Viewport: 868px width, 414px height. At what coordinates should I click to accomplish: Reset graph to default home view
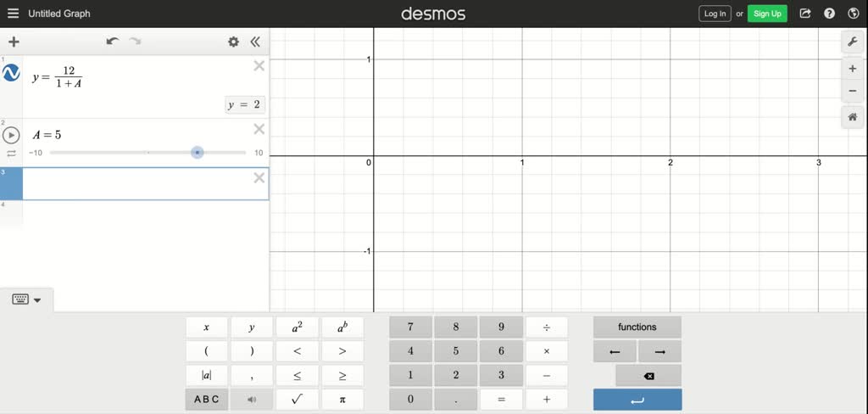[x=852, y=117]
